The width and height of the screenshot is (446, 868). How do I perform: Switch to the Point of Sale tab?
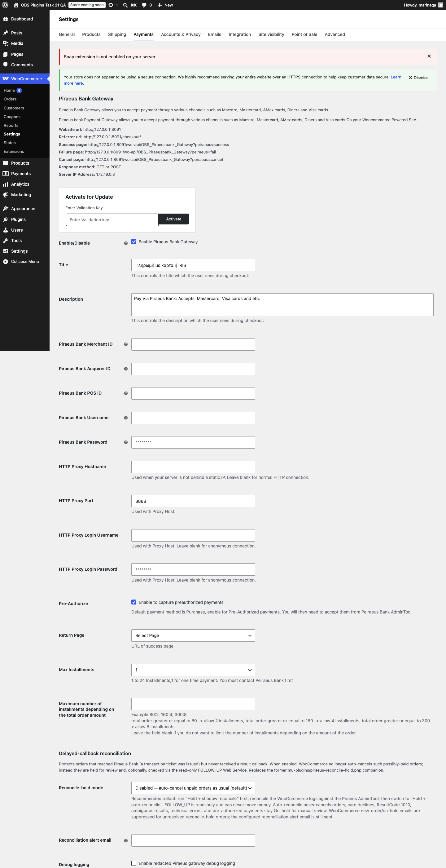coord(304,34)
